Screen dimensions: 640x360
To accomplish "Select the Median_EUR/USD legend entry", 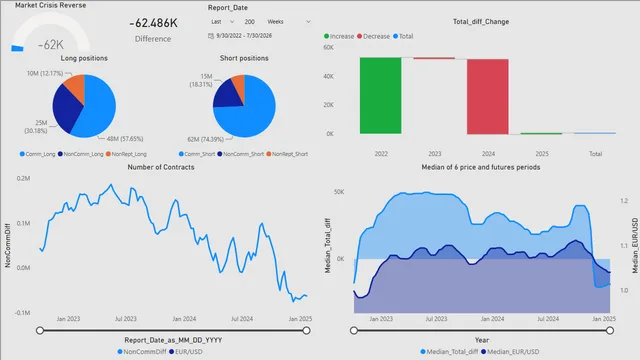I will [x=510, y=351].
